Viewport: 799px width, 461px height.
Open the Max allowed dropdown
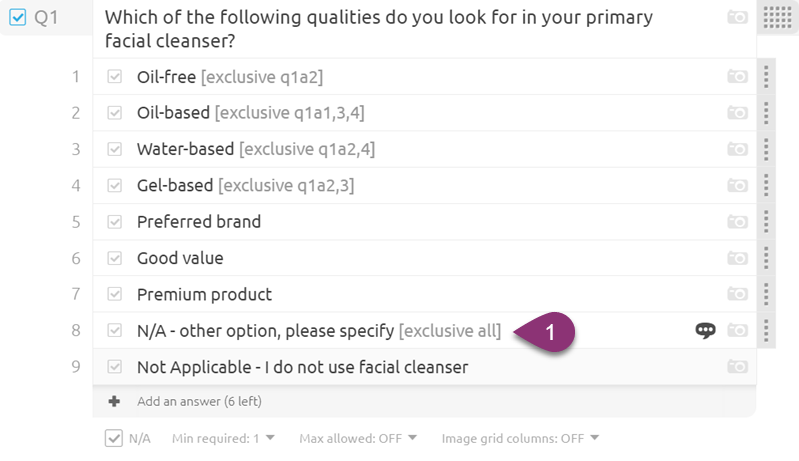click(x=358, y=438)
